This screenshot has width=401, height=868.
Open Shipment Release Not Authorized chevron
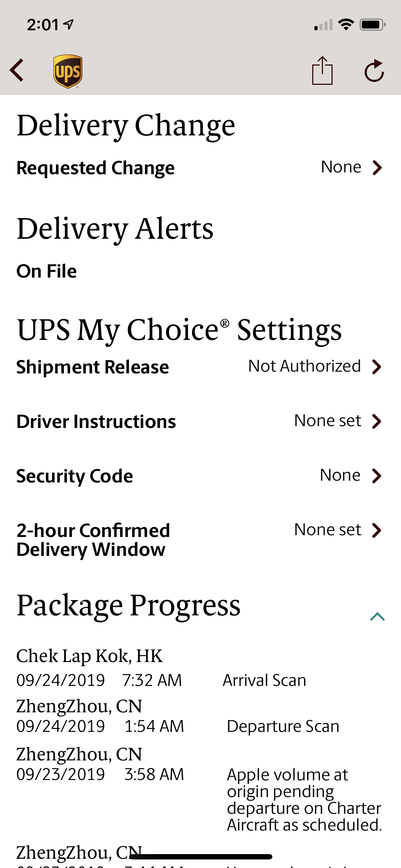(376, 367)
